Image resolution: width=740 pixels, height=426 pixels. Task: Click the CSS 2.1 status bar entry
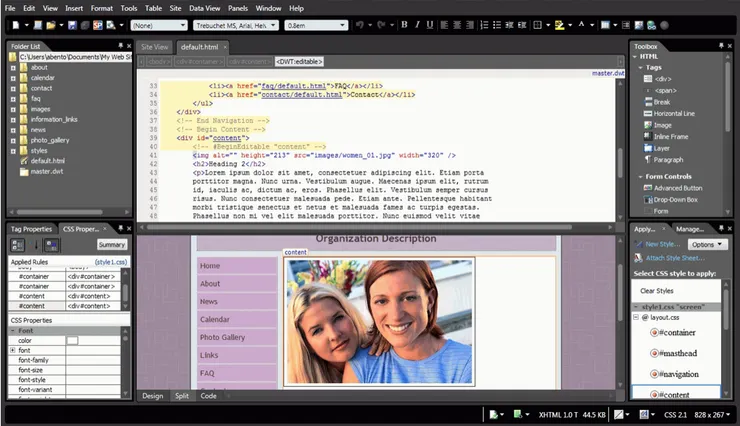(x=675, y=415)
